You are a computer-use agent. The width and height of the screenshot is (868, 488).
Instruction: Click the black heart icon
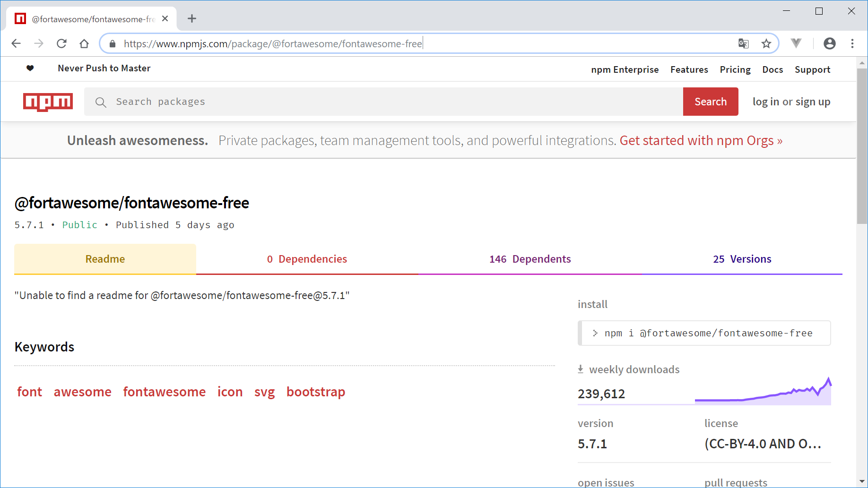pos(30,68)
